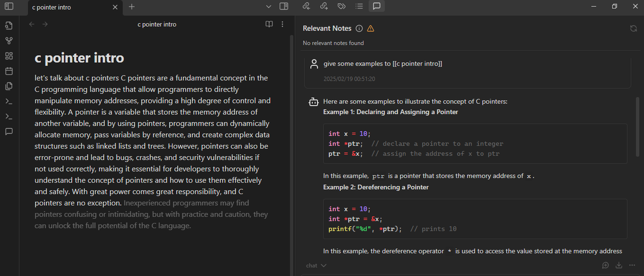Open the outline list pane tab

(359, 6)
